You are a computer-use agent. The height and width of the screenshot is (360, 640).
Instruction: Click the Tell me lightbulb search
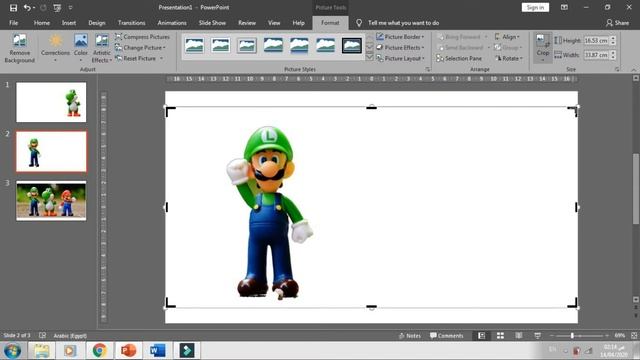pyautogui.click(x=359, y=23)
